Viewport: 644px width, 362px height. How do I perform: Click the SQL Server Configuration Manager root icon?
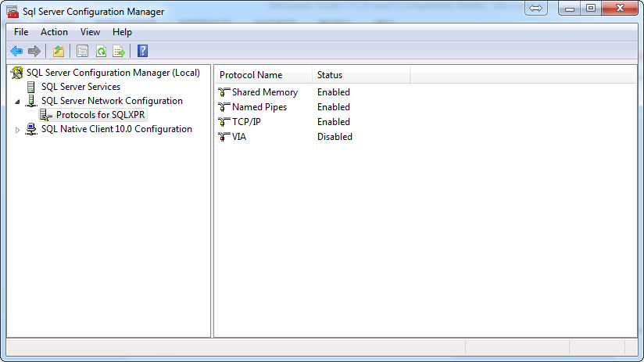17,73
